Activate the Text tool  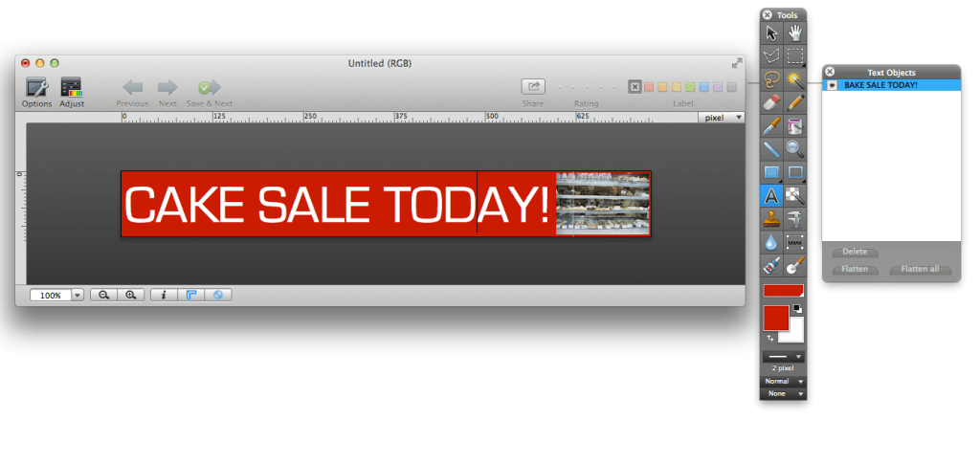click(x=771, y=196)
